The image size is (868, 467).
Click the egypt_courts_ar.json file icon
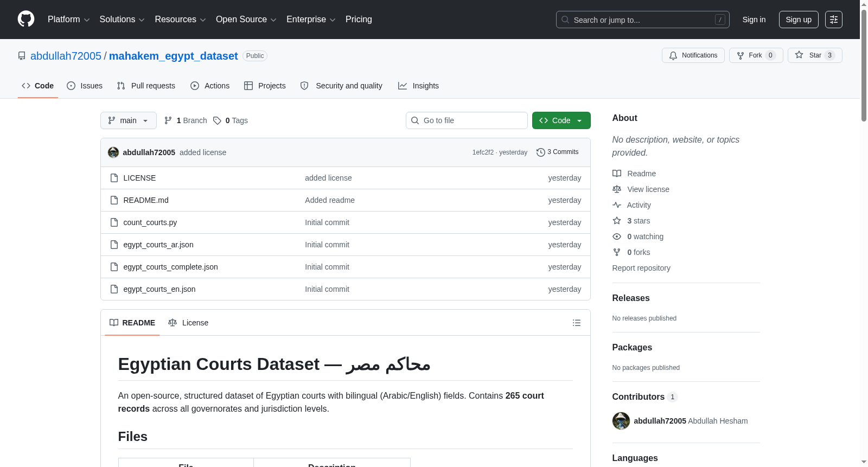[114, 245]
